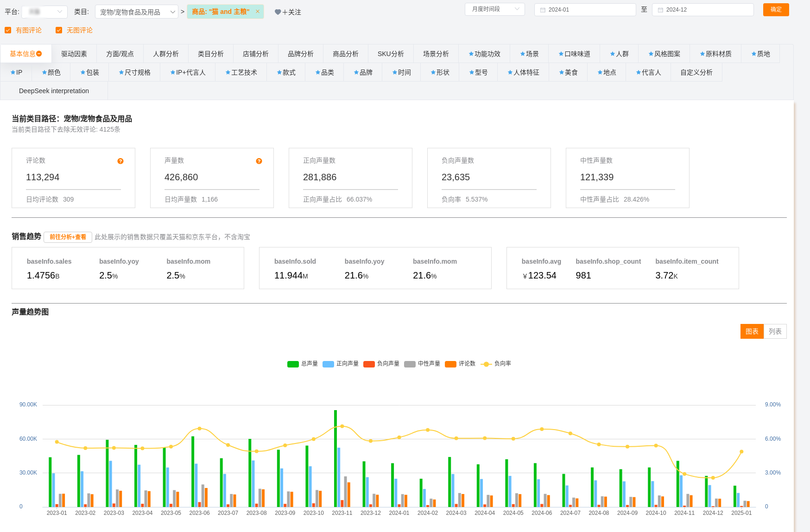Switch chart view to 列表
Viewport: 810px width, 532px height.
click(775, 331)
